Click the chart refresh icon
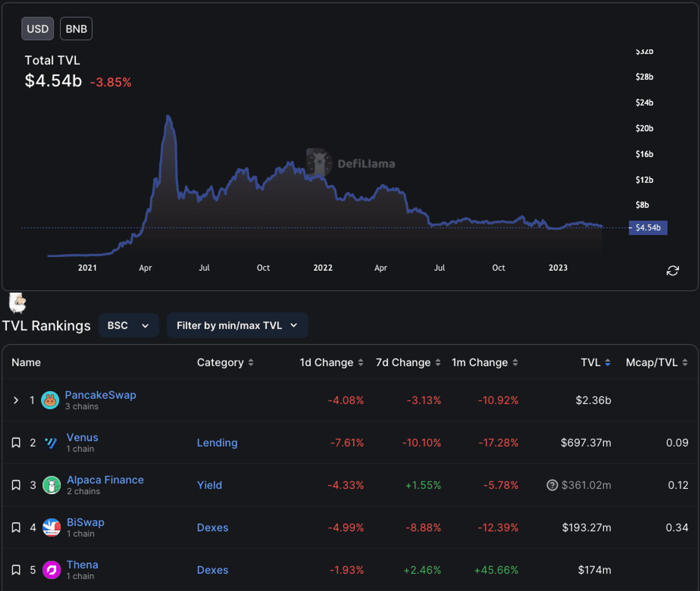700x591 pixels. pyautogui.click(x=673, y=271)
